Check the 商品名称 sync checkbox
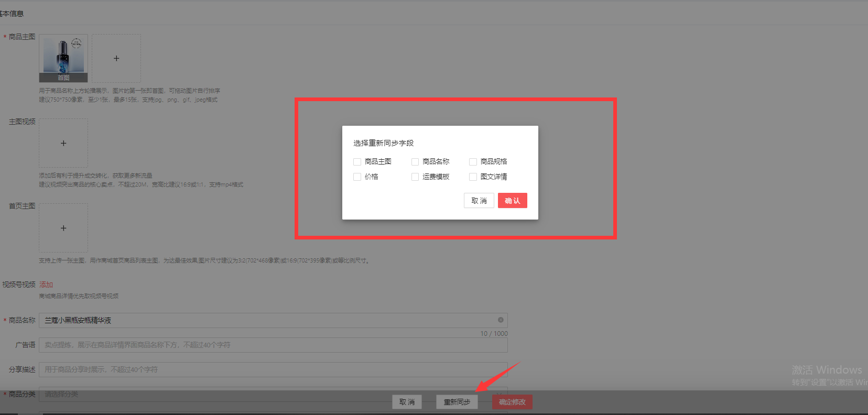The image size is (868, 415). click(415, 162)
